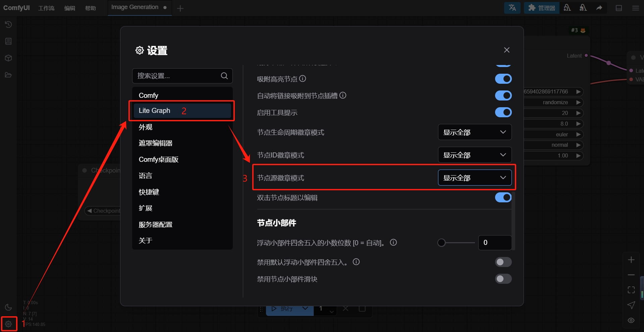
Task: Toggle link visibility eye icon on canvas
Action: [x=631, y=320]
